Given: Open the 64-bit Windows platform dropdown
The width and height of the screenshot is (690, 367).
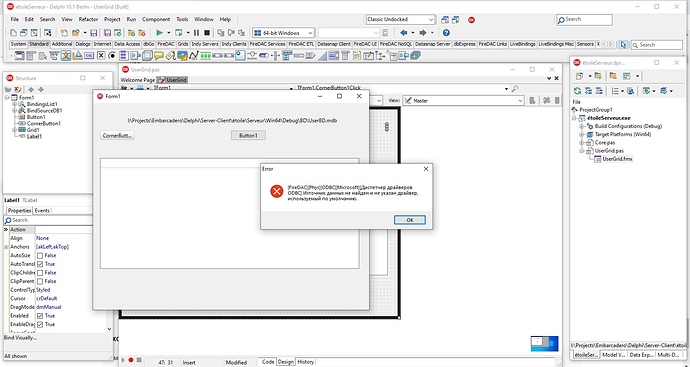Looking at the screenshot, I should tap(310, 33).
